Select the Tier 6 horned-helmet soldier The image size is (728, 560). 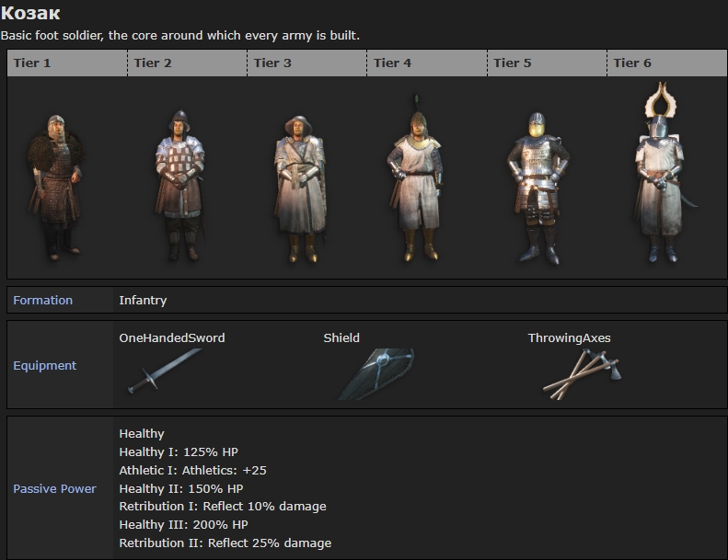pos(657,175)
